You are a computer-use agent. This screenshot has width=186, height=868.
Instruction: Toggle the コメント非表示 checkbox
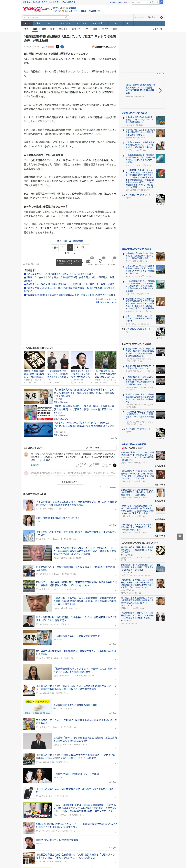coord(102,488)
